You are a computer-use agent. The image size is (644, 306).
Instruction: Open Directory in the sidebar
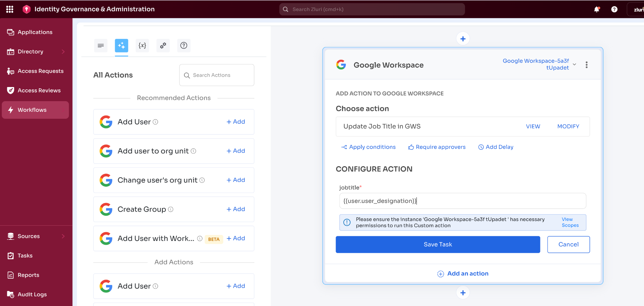[31, 52]
